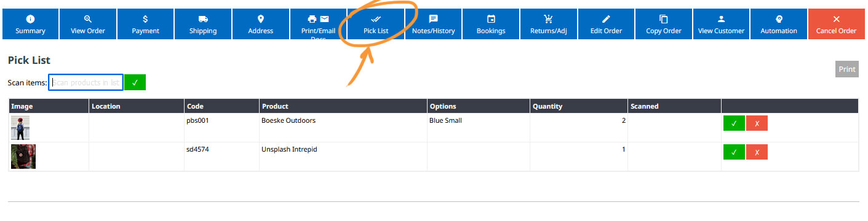Screen dimensions: 868x221
Task: Open the View Order tab
Action: (88, 24)
